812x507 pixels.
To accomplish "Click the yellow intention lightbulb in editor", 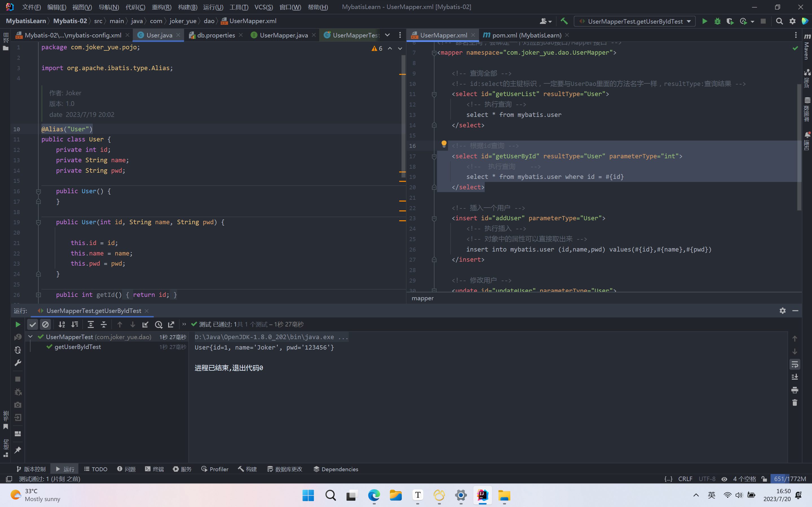I will click(x=443, y=144).
